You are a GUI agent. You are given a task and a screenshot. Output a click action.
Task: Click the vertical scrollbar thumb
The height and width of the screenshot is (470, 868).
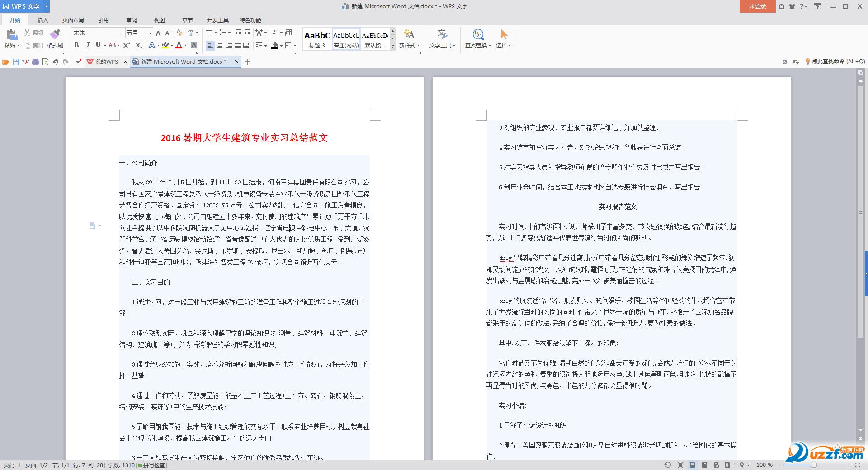tap(860, 212)
